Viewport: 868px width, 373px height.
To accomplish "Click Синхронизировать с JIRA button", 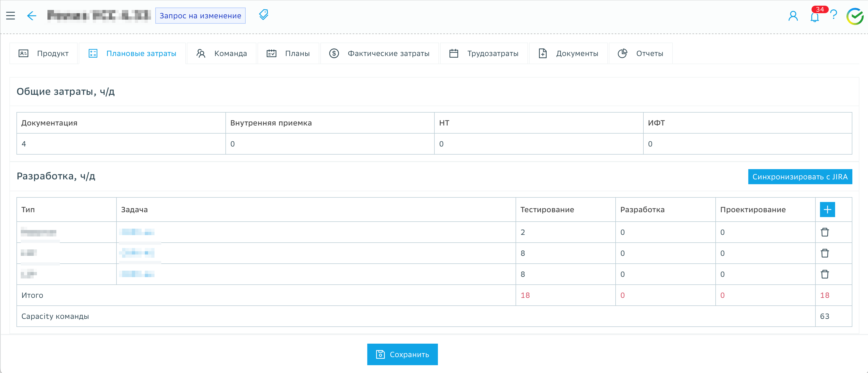I will pyautogui.click(x=800, y=177).
